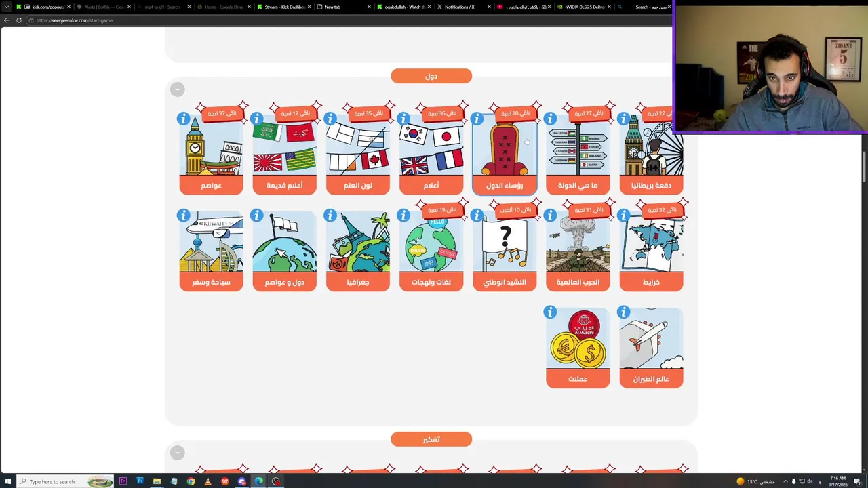This screenshot has height=488, width=868.
Task: Choose the أعلام flags category card
Action: [x=431, y=155]
